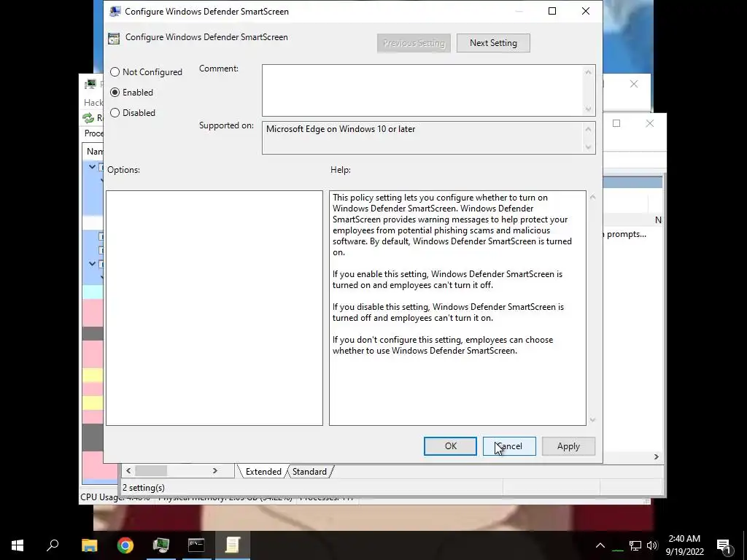Screen dimensions: 747x560
Task: Click the network icon in system tray
Action: (635, 545)
